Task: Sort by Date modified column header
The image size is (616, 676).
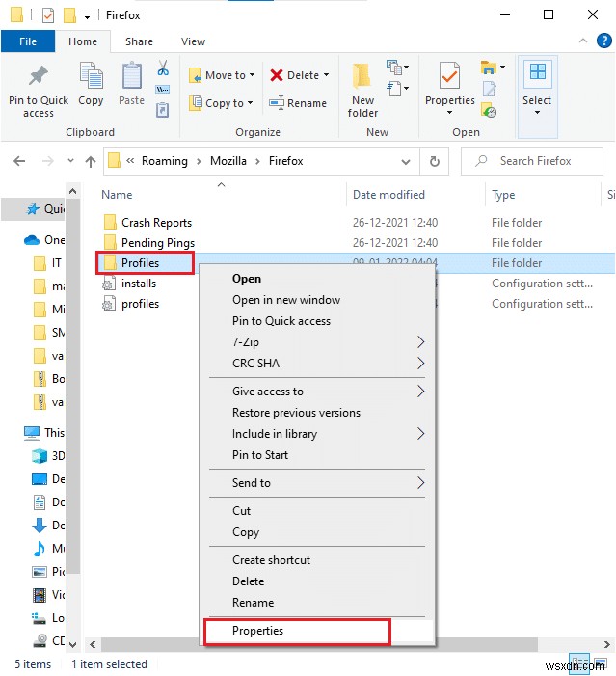Action: point(388,195)
